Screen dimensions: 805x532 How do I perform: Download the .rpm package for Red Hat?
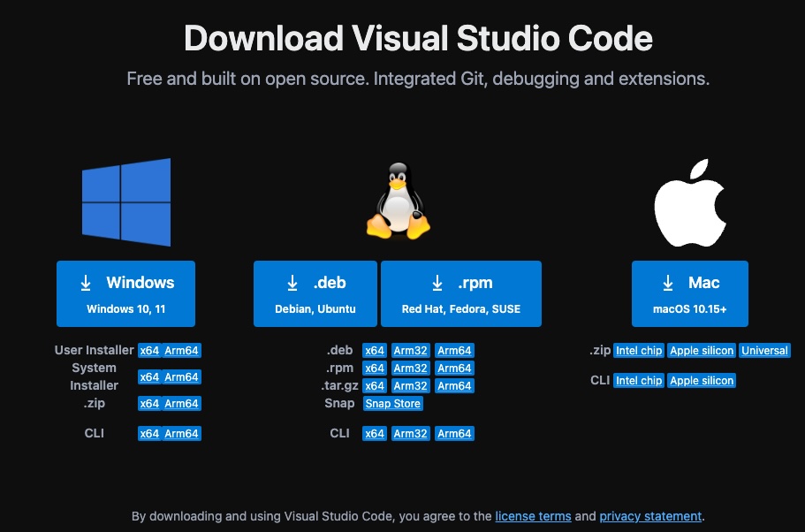[x=460, y=293]
